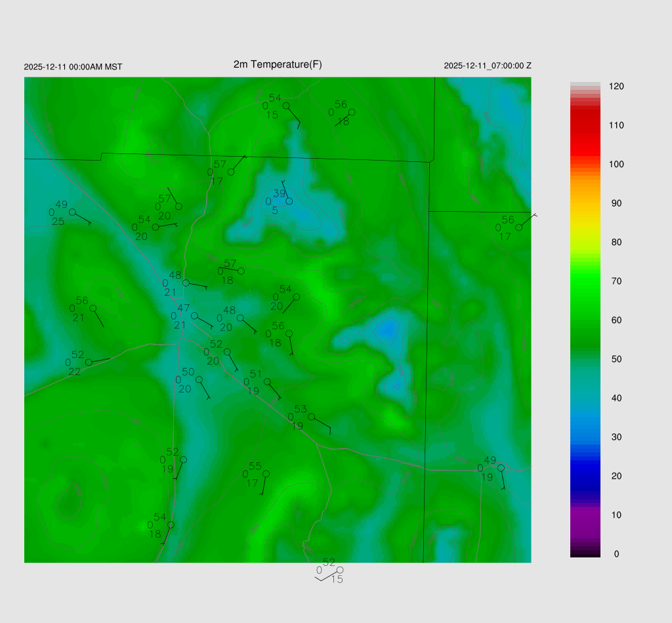
Task: Click the station circle showing 50 and 20
Action: 199,379
